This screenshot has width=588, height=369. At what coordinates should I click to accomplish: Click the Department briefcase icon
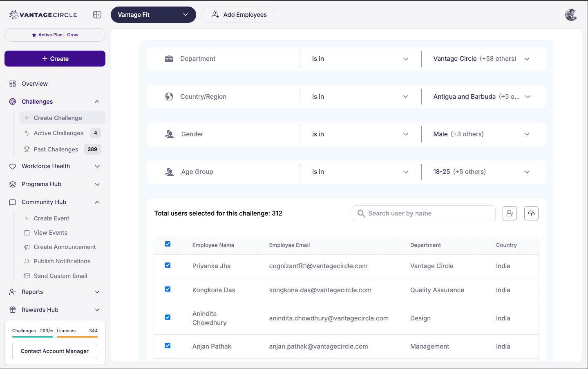coord(169,59)
